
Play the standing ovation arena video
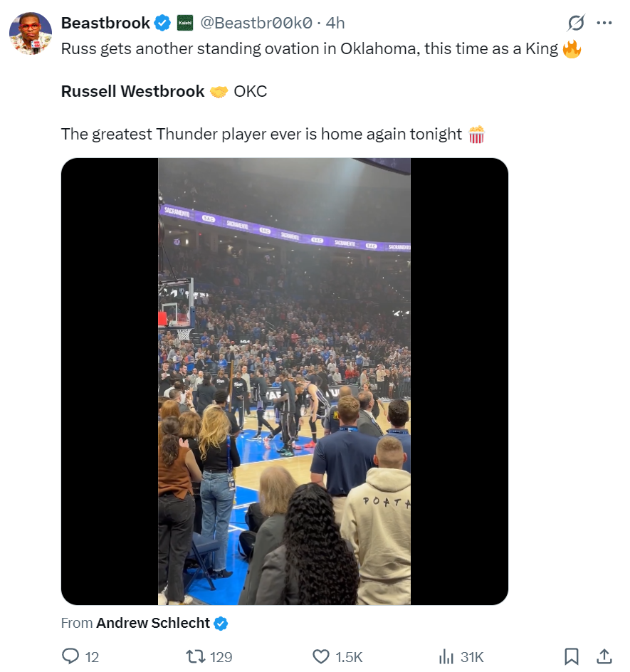(284, 382)
